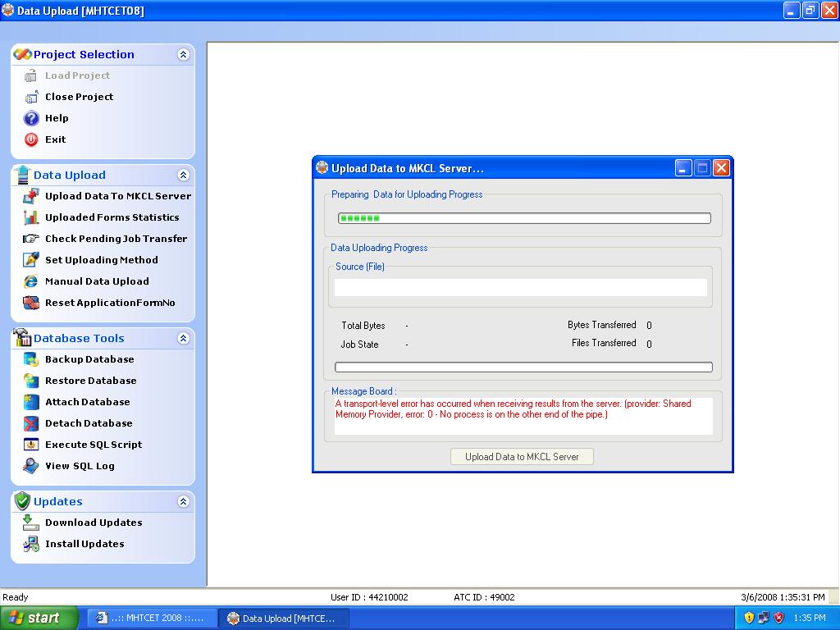840x630 pixels.
Task: Click the Download Updates icon
Action: 31,523
